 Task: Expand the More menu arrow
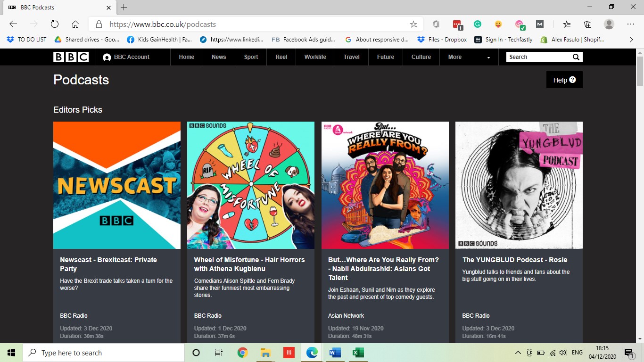488,58
